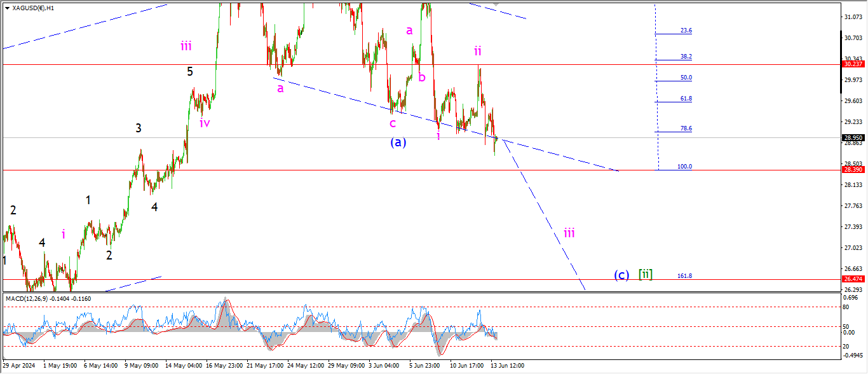This screenshot has width=868, height=374.
Task: Click the 61.8 Fibonacci level label
Action: [x=686, y=99]
